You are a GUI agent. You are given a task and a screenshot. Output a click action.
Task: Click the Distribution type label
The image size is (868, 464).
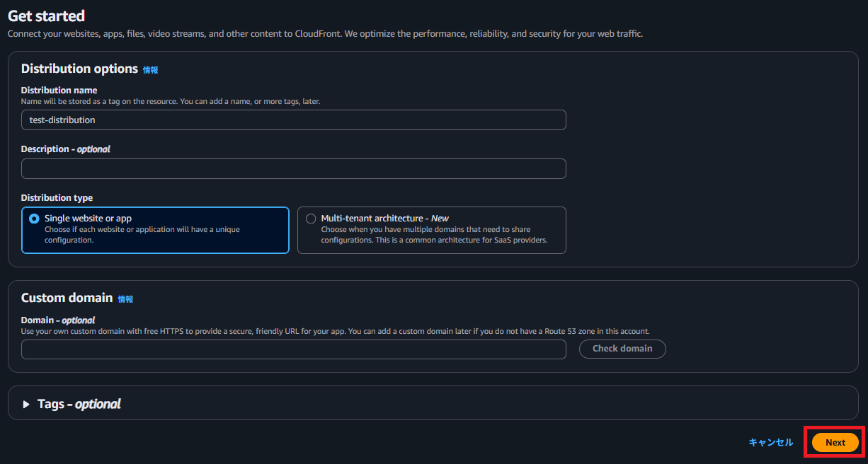tap(57, 198)
